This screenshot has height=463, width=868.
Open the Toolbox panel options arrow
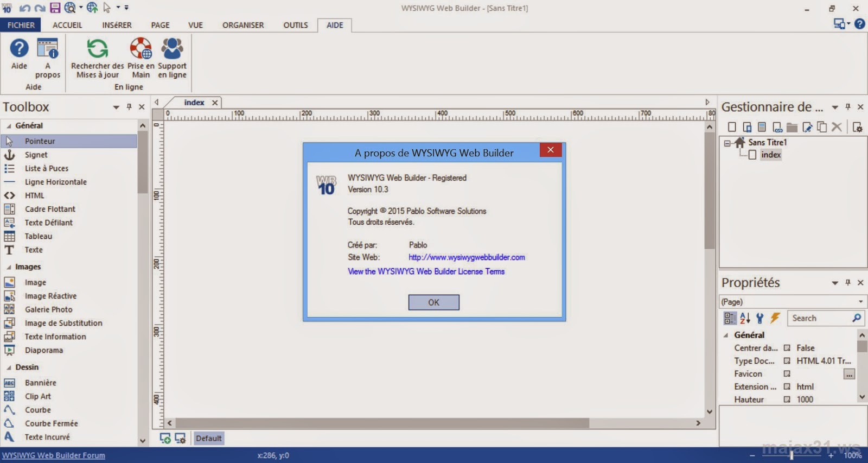click(116, 107)
